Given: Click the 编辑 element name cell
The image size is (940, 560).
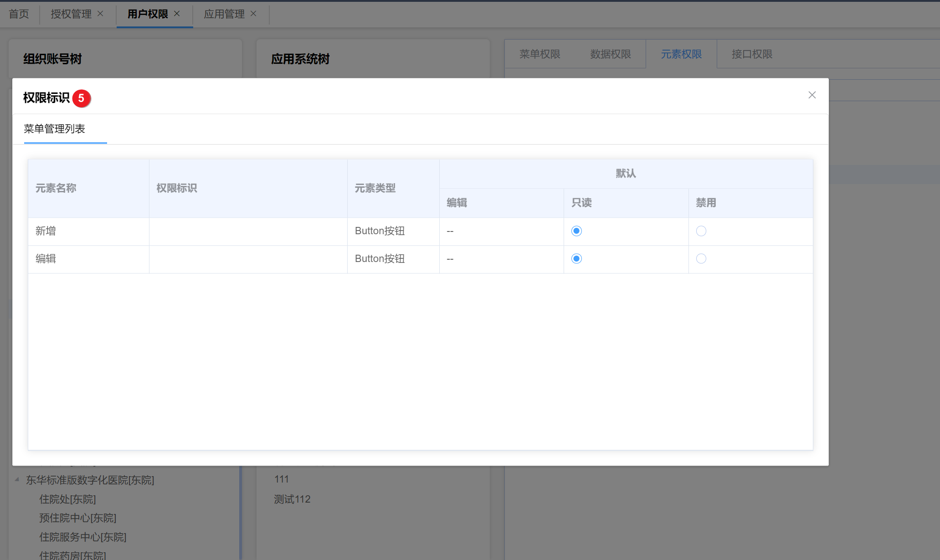Looking at the screenshot, I should tap(88, 259).
